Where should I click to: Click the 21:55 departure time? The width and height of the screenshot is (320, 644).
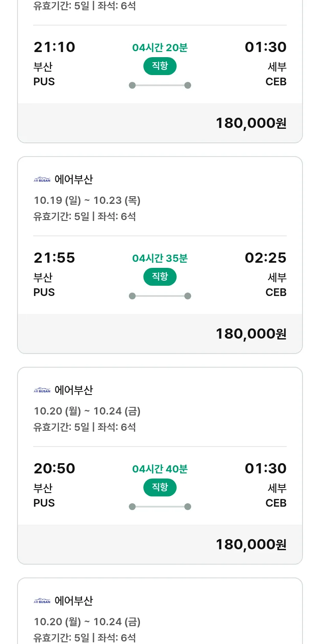pyautogui.click(x=54, y=258)
